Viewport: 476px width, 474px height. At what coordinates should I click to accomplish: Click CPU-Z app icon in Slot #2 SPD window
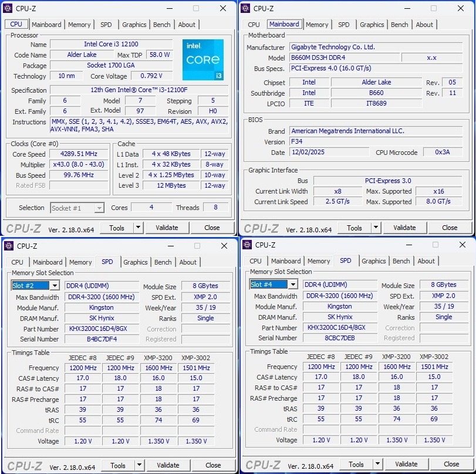tap(9, 246)
